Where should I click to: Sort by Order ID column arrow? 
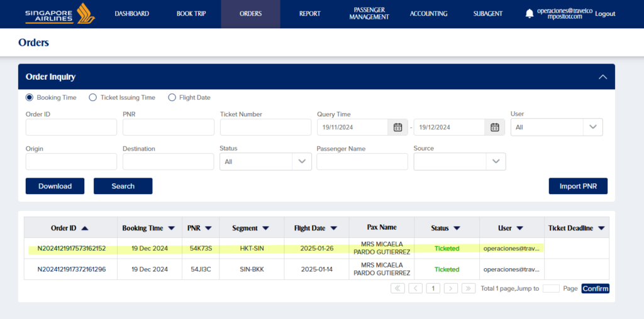click(85, 229)
